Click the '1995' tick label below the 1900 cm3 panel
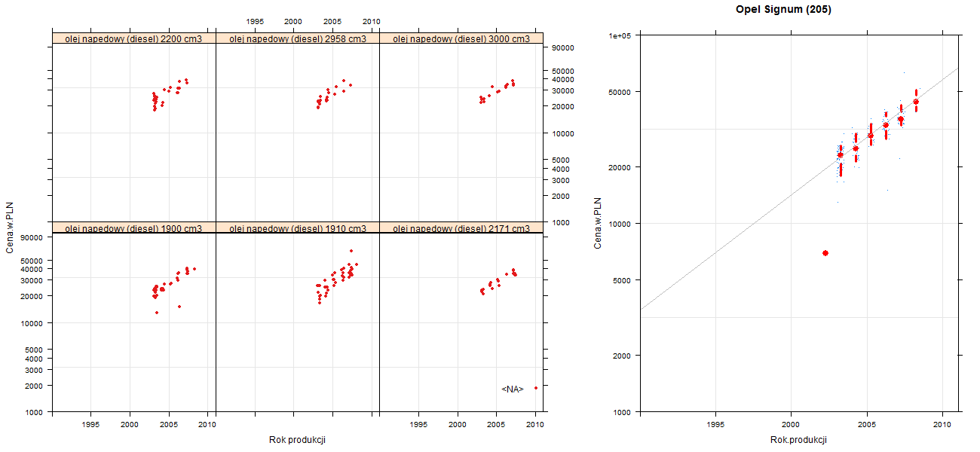Image resolution: width=980 pixels, height=452 pixels. point(91,425)
